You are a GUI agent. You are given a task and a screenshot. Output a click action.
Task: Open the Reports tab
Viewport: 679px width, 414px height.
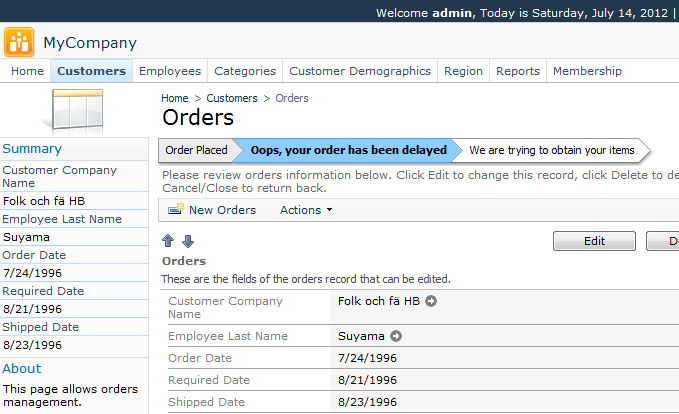pos(518,71)
